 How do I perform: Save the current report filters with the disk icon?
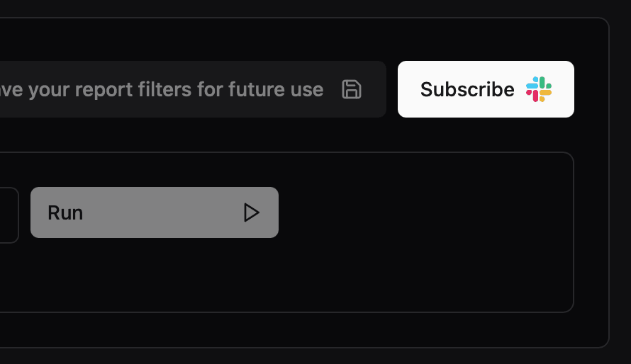[x=352, y=89]
